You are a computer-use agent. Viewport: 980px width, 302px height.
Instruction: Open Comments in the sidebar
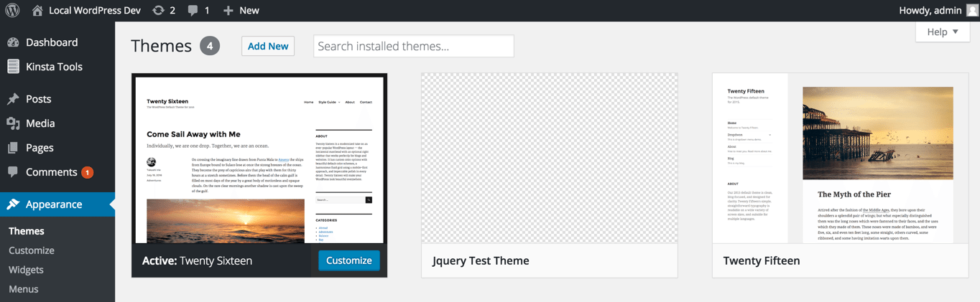pyautogui.click(x=51, y=172)
